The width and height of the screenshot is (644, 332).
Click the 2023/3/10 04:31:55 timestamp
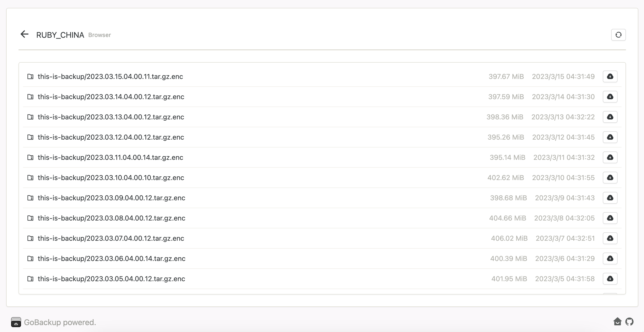tap(563, 178)
